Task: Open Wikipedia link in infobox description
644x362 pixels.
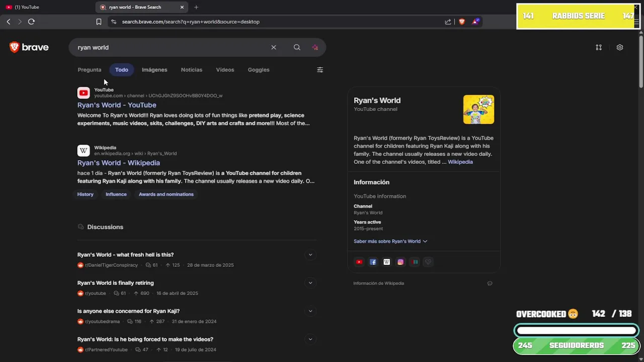Action: click(x=460, y=162)
